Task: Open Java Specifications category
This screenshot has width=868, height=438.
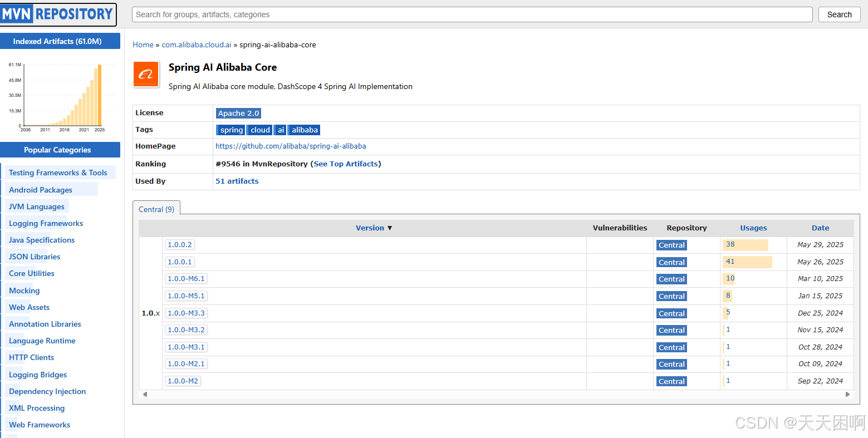Action: [42, 240]
